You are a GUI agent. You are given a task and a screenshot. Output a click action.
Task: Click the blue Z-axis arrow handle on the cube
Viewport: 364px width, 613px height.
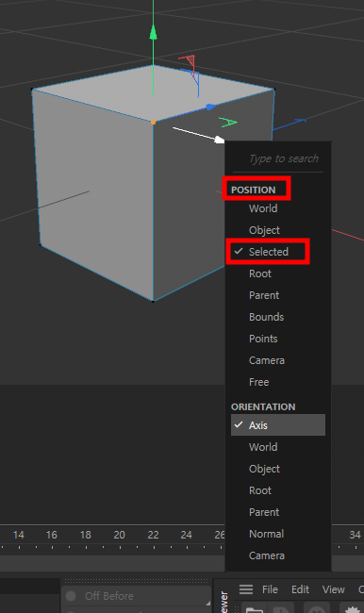(210, 107)
